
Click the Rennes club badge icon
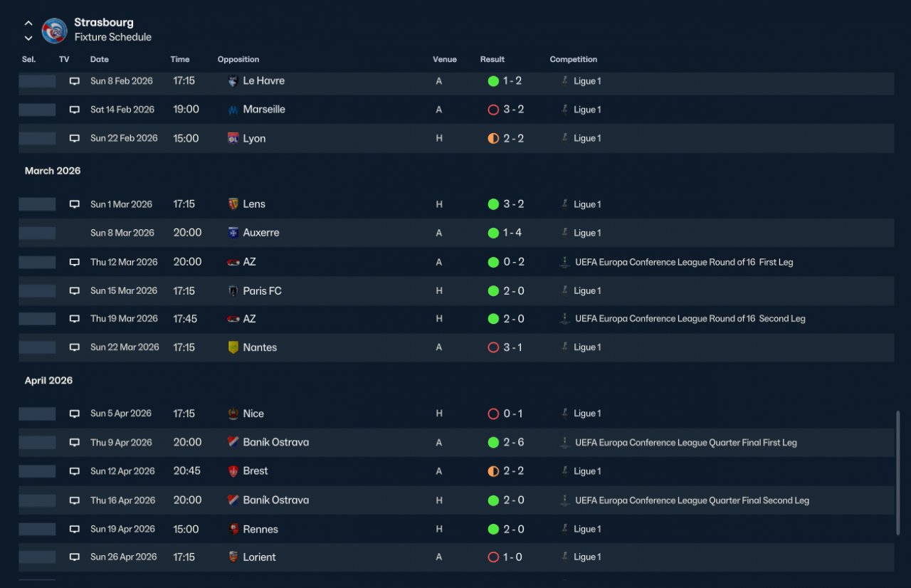pyautogui.click(x=233, y=529)
